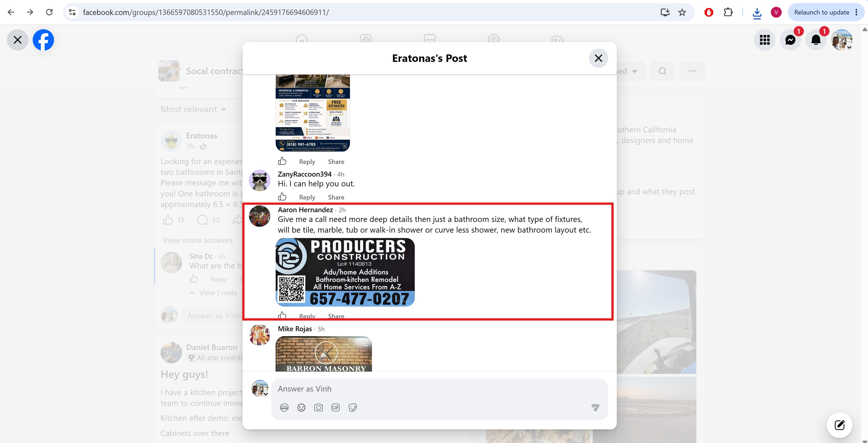The image size is (868, 443).
Task: Open the 4h timestamp on ZanyRaccoon394's comment
Action: click(x=341, y=174)
